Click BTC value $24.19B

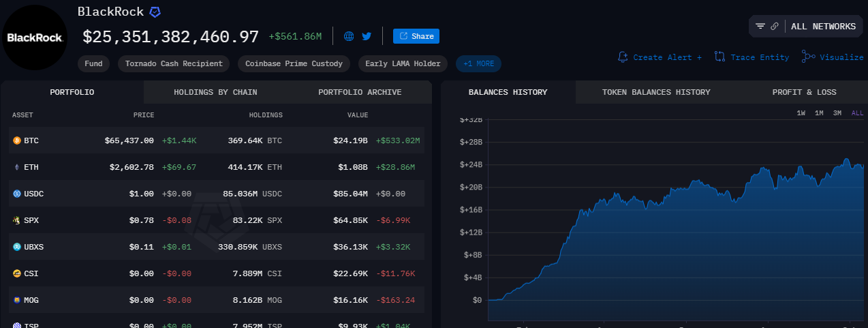[x=351, y=140]
